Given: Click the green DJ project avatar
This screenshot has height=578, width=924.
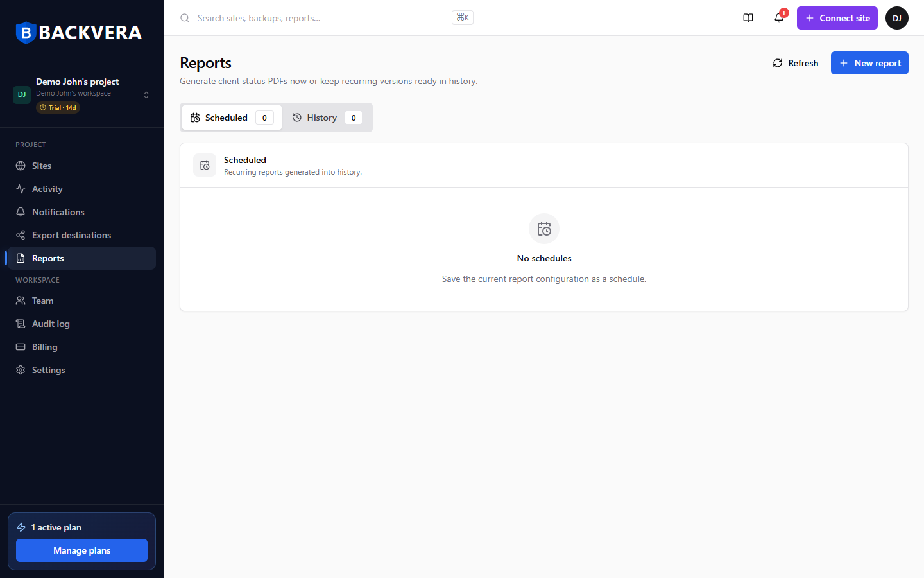Looking at the screenshot, I should (x=22, y=94).
